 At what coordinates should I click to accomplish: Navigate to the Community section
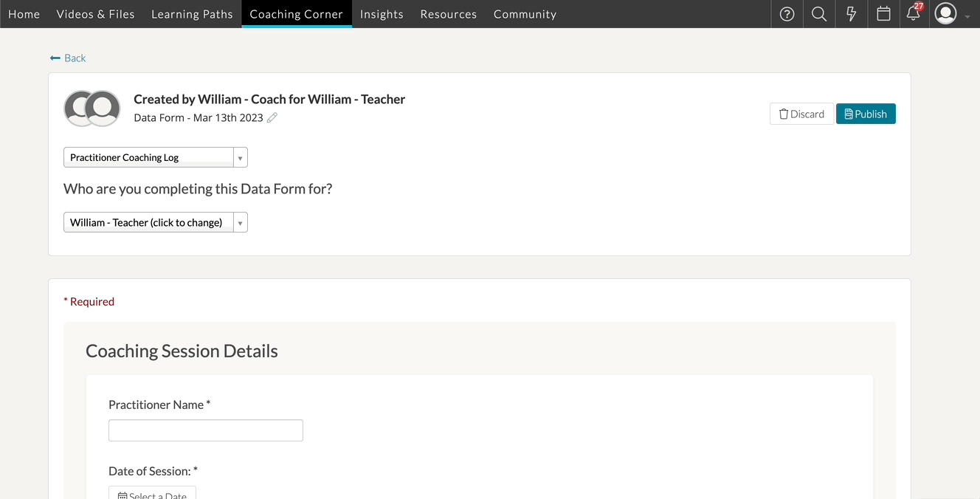point(525,14)
